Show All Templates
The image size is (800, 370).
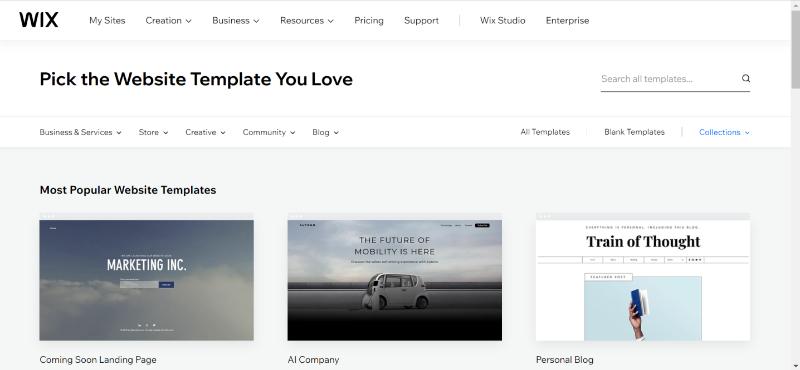(545, 132)
